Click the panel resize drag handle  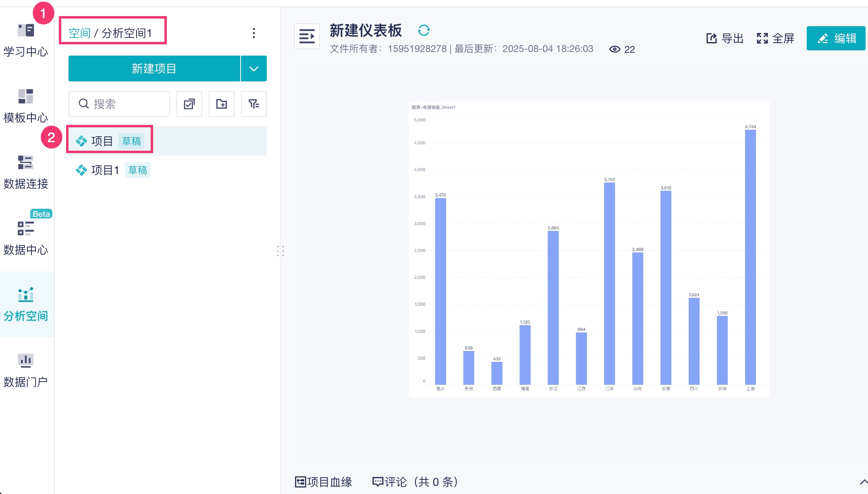click(280, 251)
